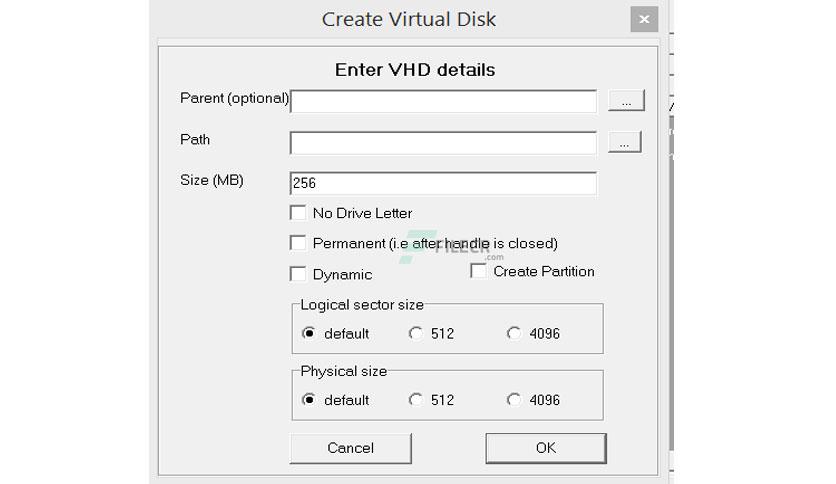Screen dimensions: 836x484
Task: Click the browse button next to Path field
Action: pos(624,142)
